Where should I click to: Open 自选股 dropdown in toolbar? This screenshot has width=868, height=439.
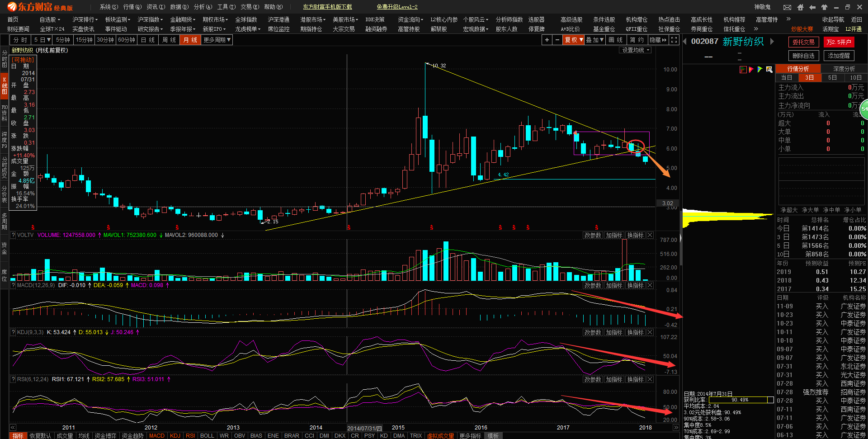(x=50, y=19)
